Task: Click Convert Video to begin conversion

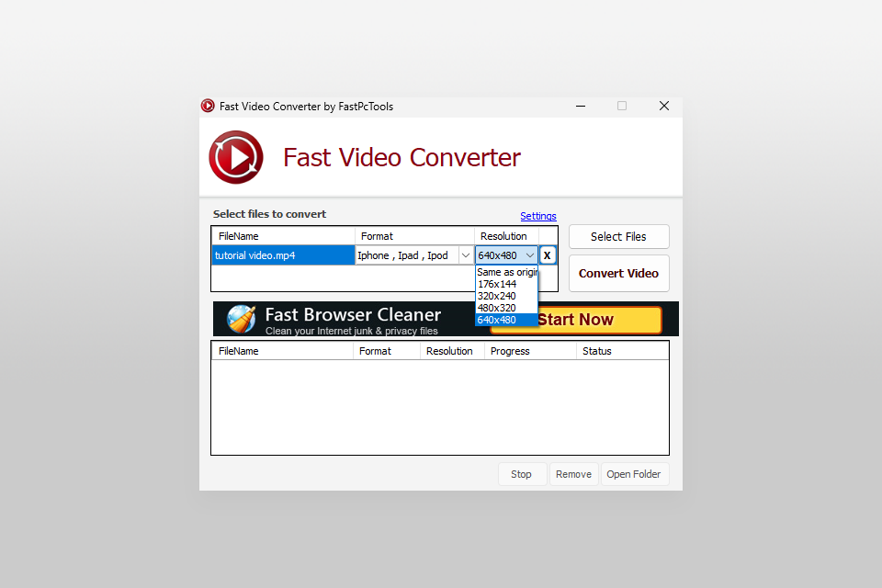Action: point(618,273)
